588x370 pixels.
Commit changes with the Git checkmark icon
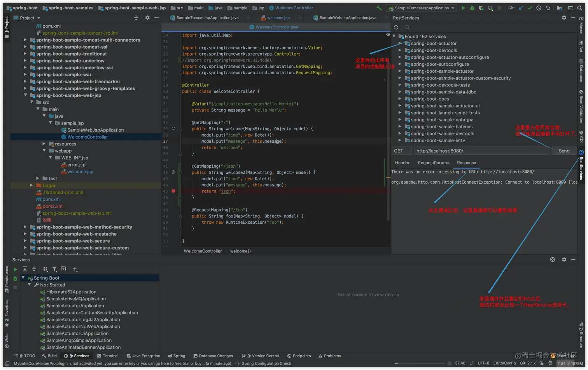[x=530, y=8]
